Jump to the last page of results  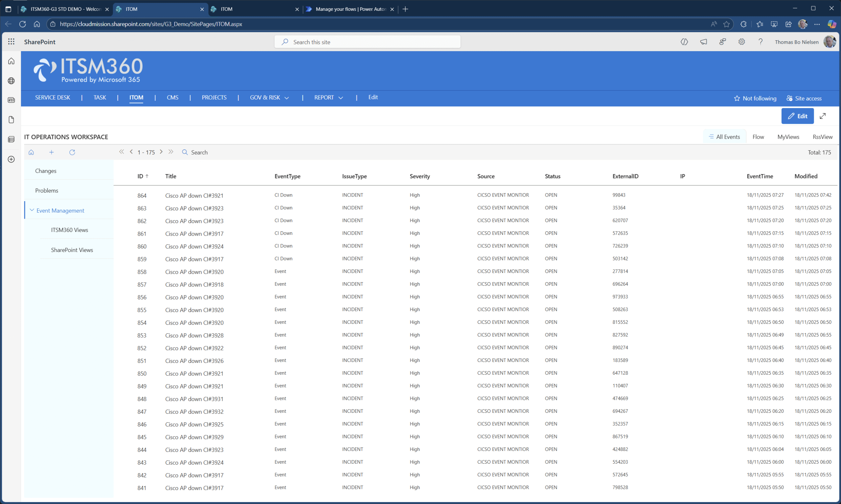[171, 152]
